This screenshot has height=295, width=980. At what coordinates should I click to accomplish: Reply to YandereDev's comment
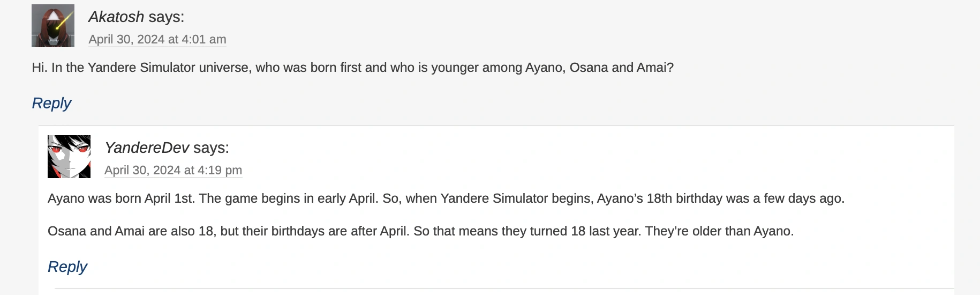pos(67,267)
